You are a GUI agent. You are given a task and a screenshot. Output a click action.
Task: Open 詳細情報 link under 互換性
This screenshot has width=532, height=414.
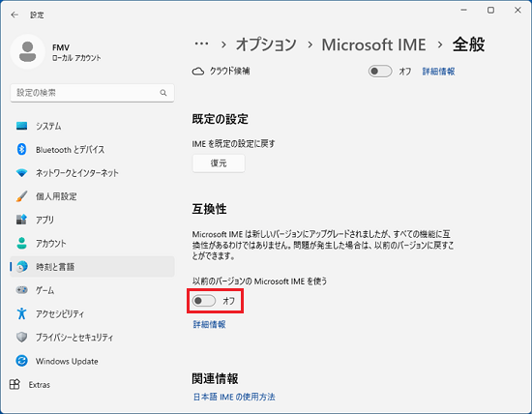pyautogui.click(x=209, y=324)
